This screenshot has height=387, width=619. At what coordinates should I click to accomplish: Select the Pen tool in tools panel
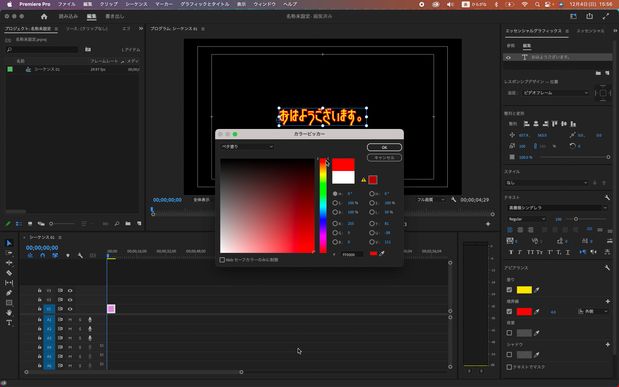click(9, 293)
